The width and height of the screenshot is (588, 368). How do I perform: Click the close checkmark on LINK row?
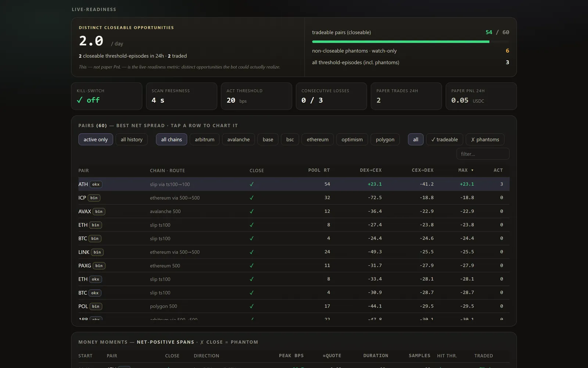tap(252, 252)
